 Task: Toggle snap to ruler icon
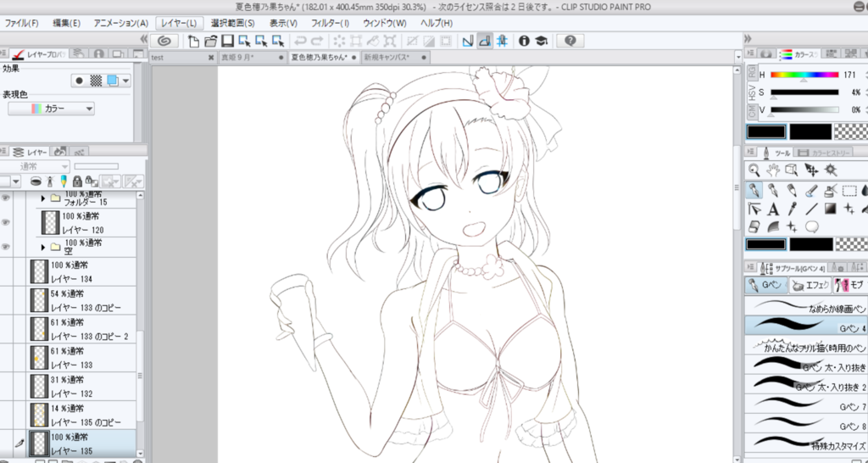pos(467,41)
